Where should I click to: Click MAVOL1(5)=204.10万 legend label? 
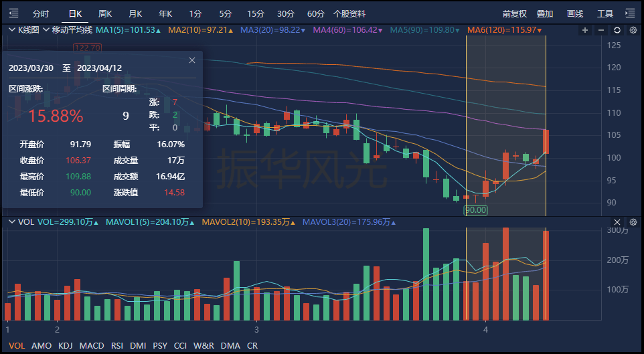(151, 222)
